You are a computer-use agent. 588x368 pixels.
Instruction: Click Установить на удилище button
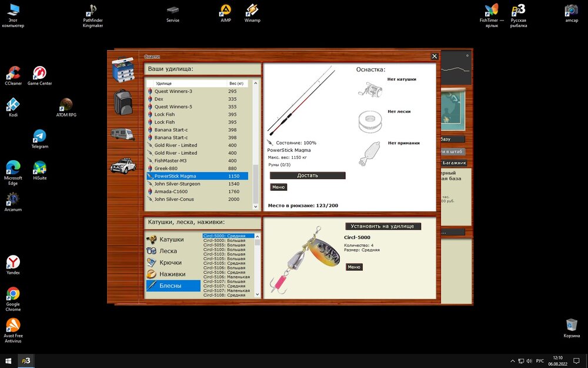[383, 226]
